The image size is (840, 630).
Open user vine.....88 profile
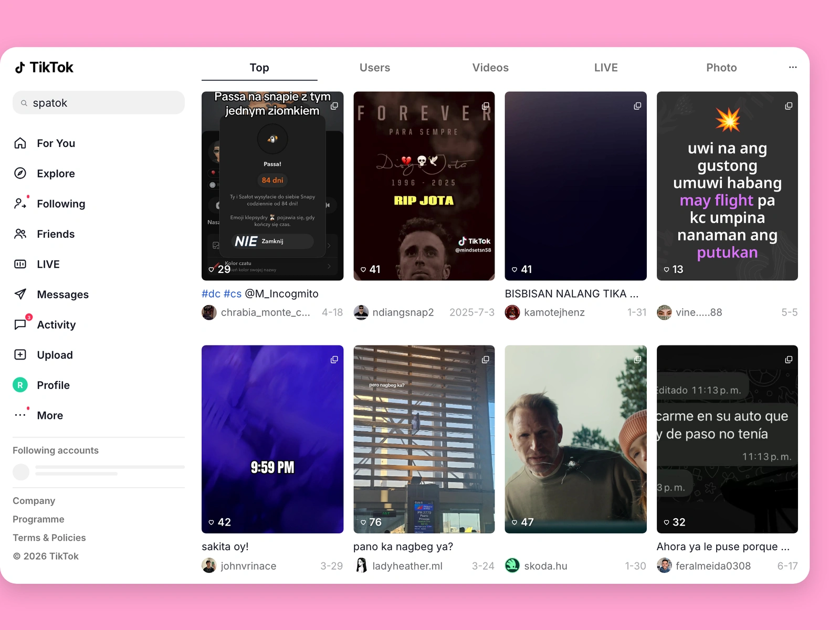tap(699, 312)
